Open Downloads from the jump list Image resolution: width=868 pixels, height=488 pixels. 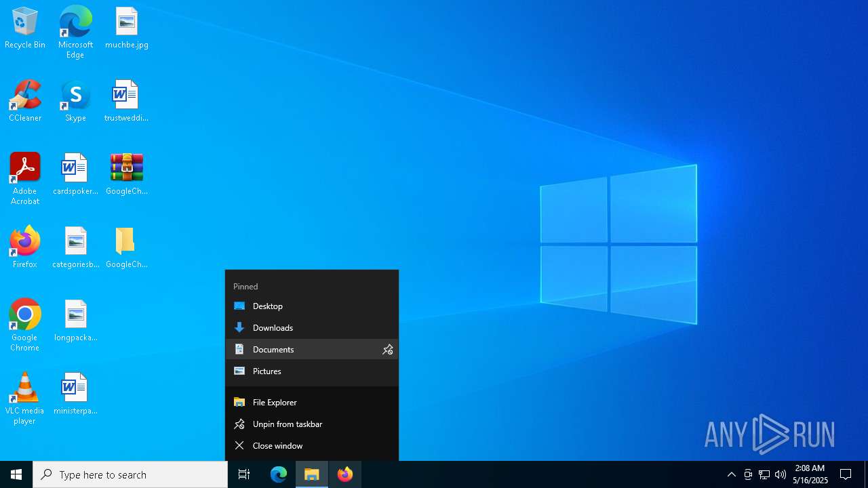point(312,328)
